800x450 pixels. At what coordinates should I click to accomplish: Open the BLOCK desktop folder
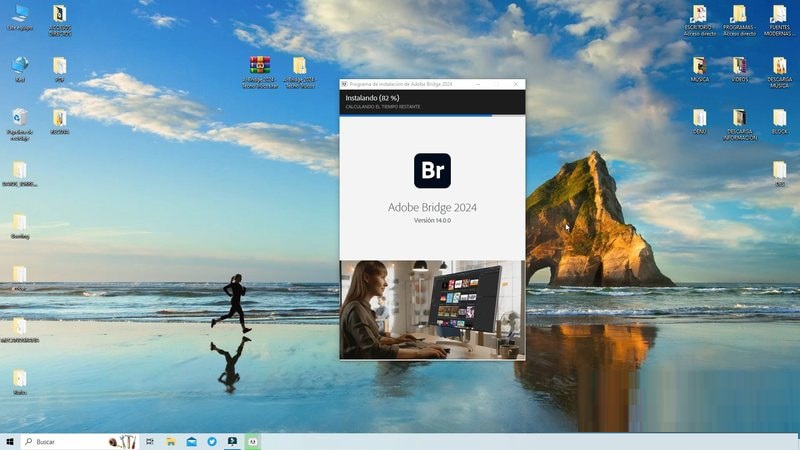pyautogui.click(x=779, y=121)
